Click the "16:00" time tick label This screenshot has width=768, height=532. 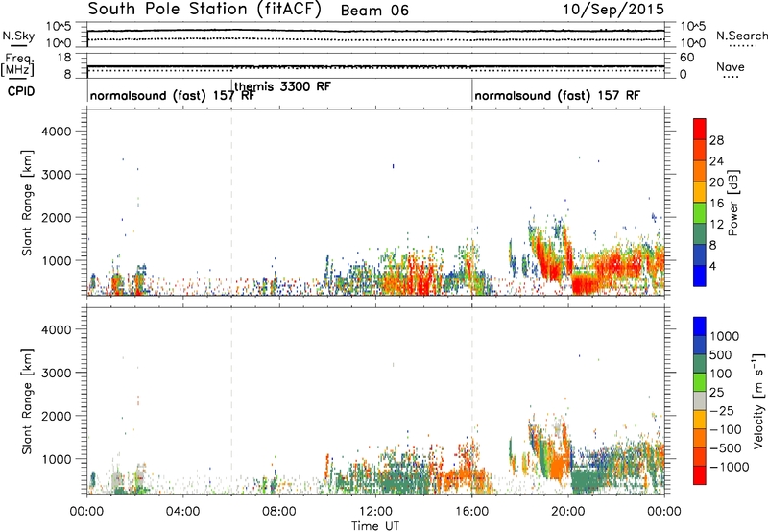tap(471, 512)
